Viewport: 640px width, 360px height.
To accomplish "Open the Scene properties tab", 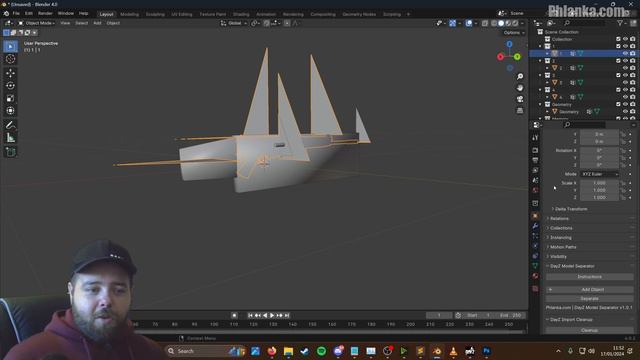I will pos(535,180).
